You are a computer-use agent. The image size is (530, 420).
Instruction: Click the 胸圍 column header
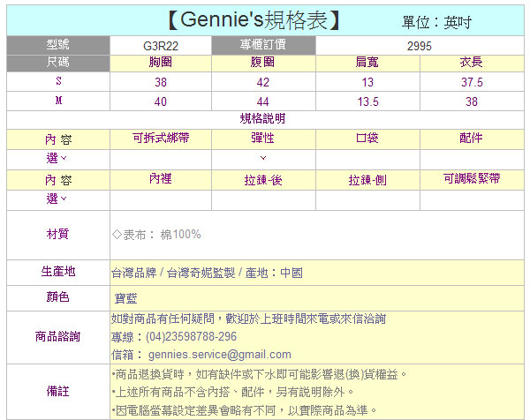(x=161, y=62)
